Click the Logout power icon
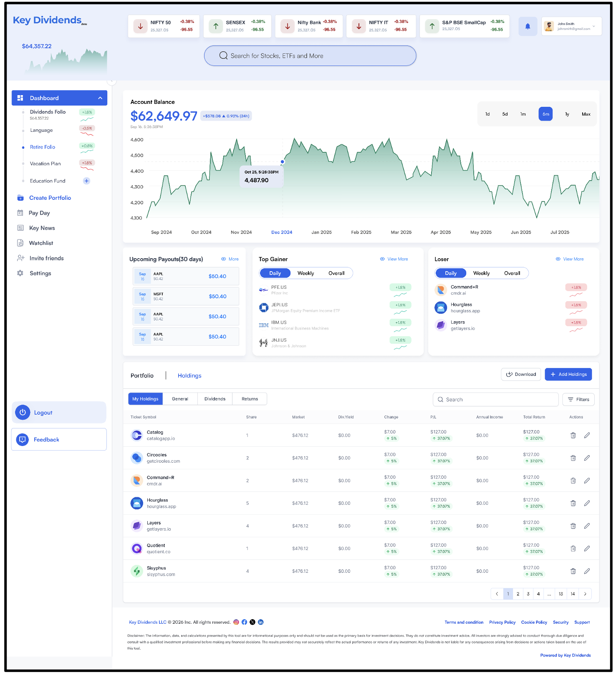Image resolution: width=616 pixels, height=675 pixels. pyautogui.click(x=23, y=412)
